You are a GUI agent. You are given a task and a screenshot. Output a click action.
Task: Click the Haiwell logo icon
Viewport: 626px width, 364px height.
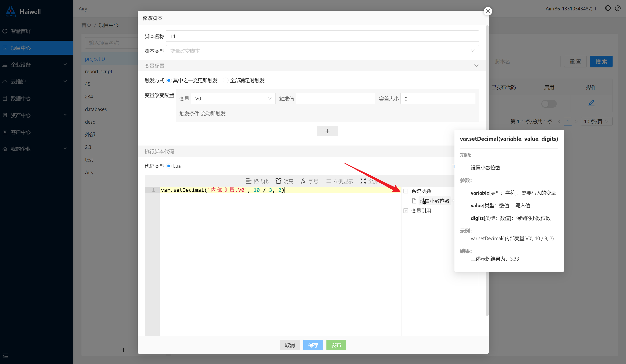click(11, 11)
